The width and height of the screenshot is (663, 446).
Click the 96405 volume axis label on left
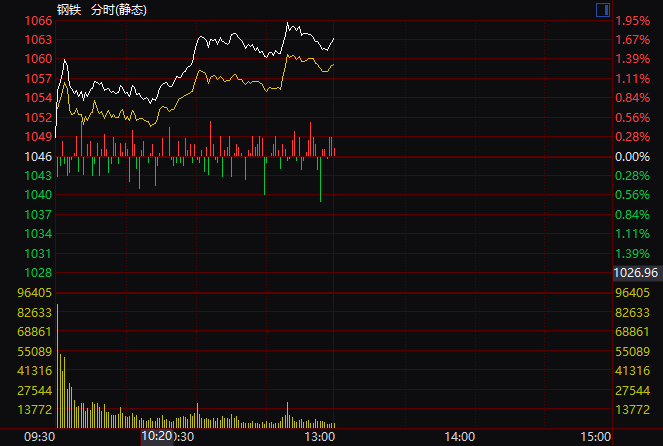coord(35,292)
